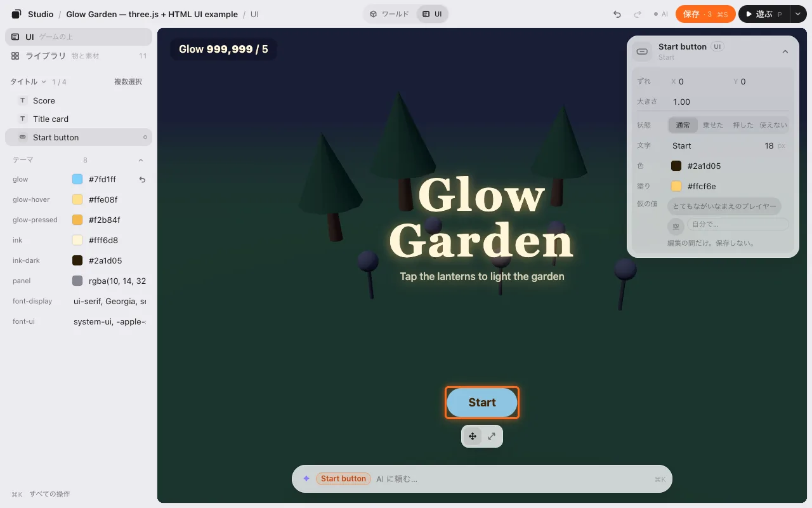Open the ライブラリ library section
Screen dimensions: 812x508
(x=79, y=56)
